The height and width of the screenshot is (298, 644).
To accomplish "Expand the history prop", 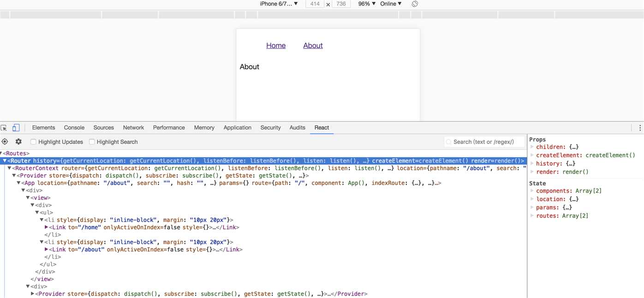I will (532, 164).
